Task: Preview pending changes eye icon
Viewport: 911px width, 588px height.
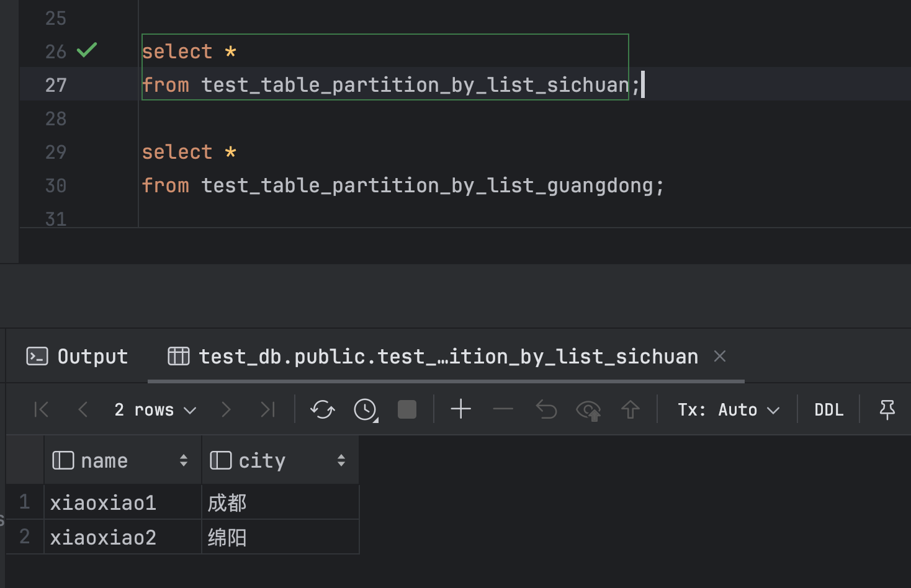Action: pos(588,410)
